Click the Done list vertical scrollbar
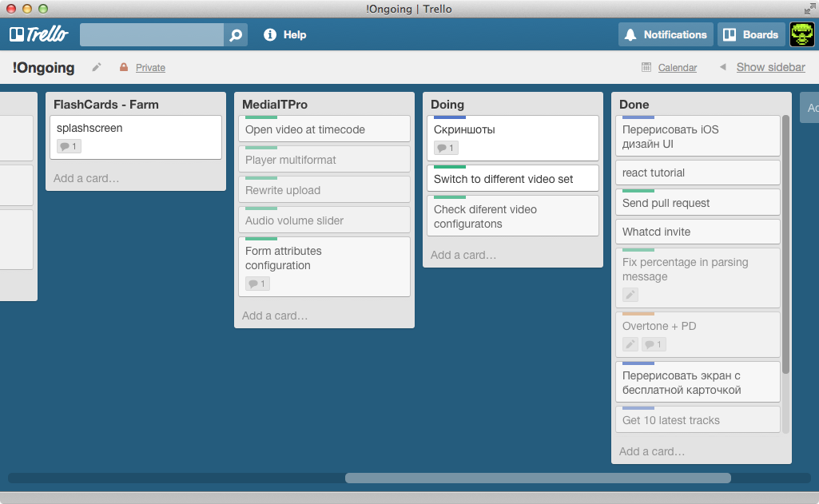The height and width of the screenshot is (504, 819). pyautogui.click(x=785, y=244)
